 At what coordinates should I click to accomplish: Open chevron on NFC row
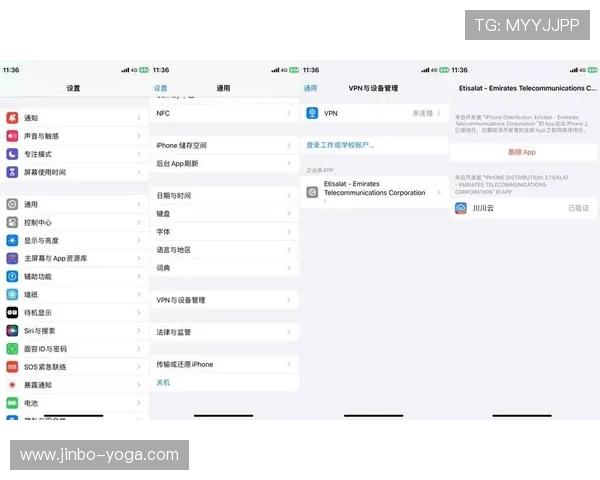tap(289, 113)
